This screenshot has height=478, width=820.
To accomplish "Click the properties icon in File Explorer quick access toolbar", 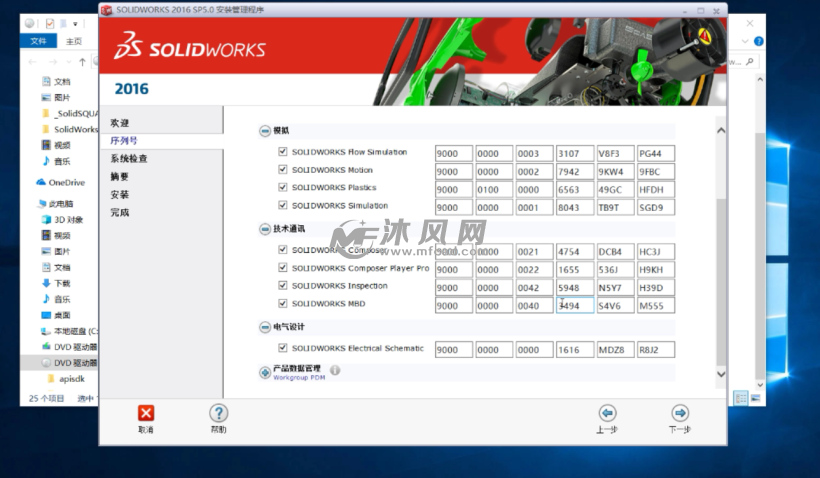I will 50,24.
